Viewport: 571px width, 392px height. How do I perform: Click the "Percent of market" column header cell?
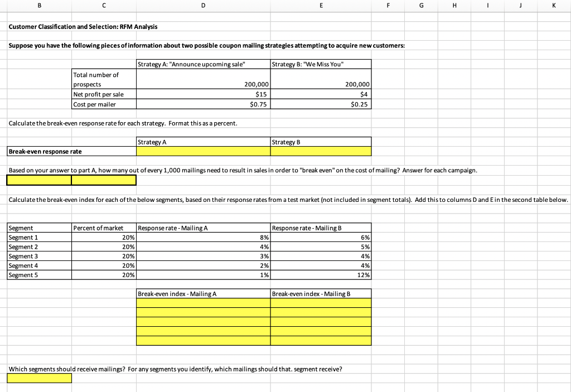103,228
